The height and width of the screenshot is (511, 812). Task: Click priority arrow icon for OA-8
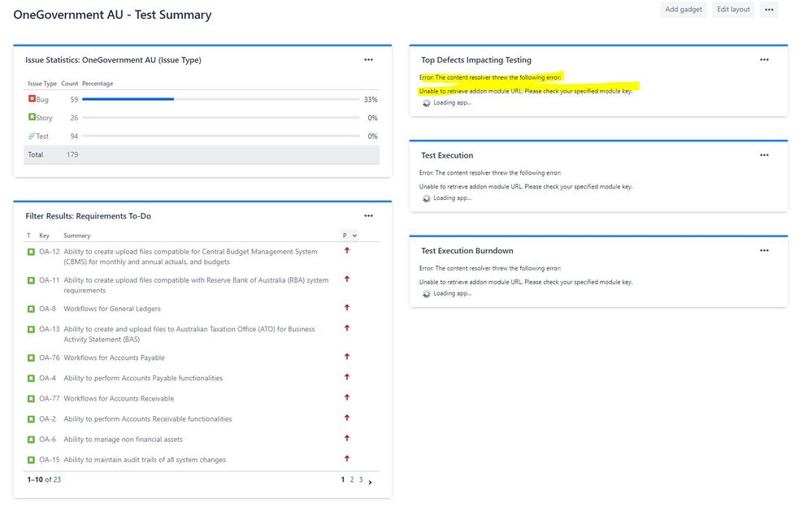click(347, 308)
